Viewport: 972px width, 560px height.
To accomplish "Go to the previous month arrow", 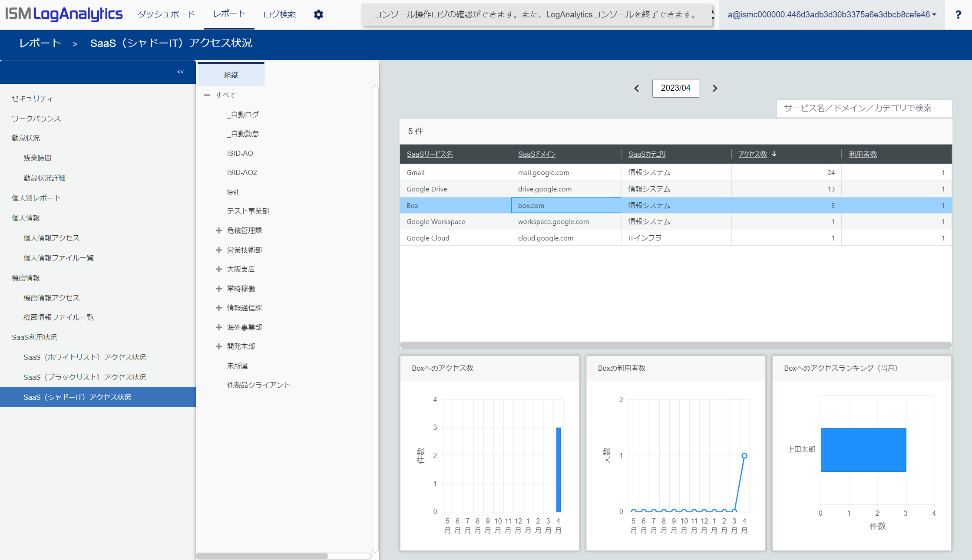I will click(637, 89).
